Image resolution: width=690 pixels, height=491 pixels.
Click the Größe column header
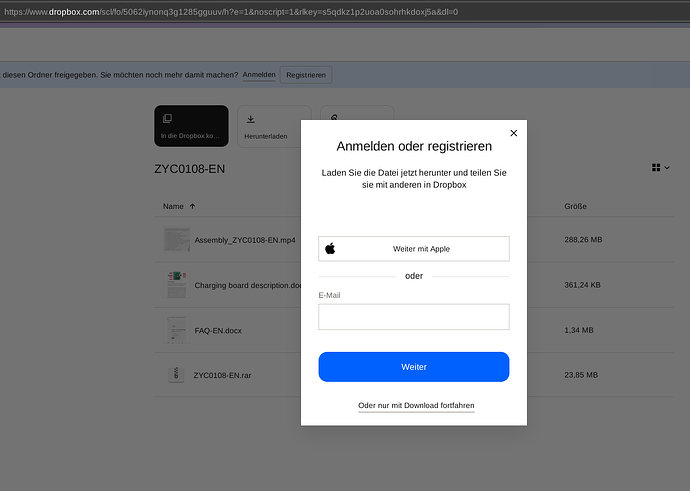[x=576, y=206]
